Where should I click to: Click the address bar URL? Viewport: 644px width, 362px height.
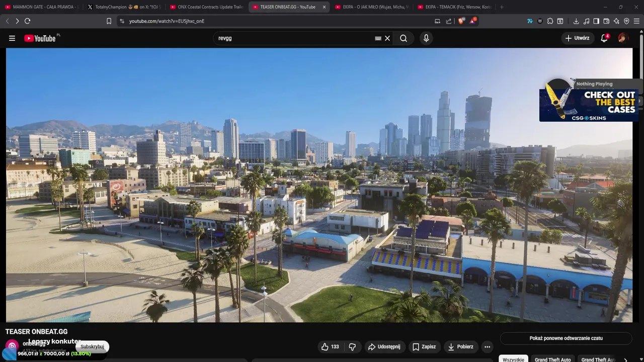click(x=167, y=21)
